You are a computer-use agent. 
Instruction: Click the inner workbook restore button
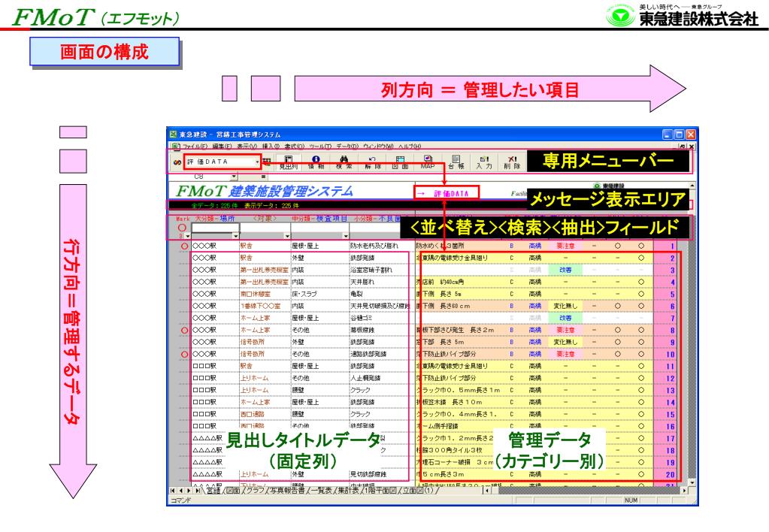(683, 146)
